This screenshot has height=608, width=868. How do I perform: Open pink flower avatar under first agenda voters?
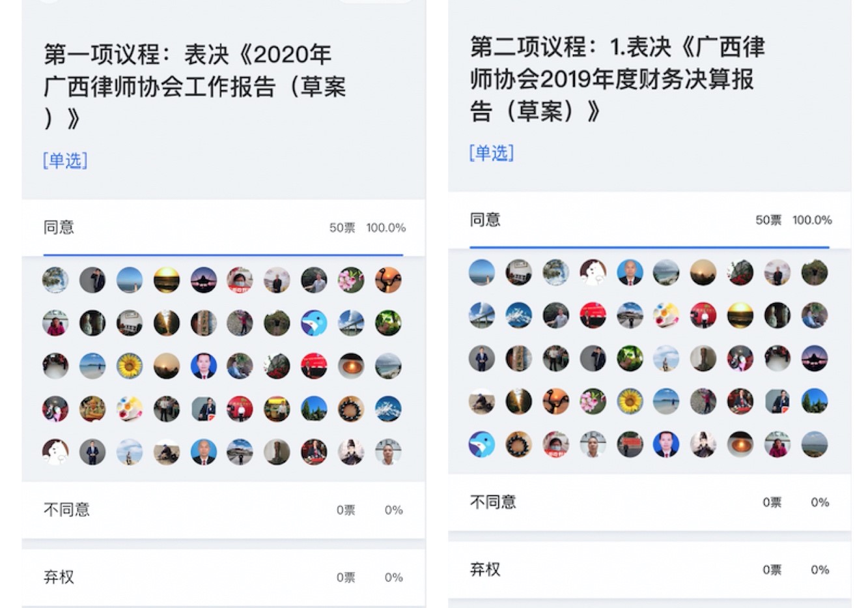[x=351, y=280]
